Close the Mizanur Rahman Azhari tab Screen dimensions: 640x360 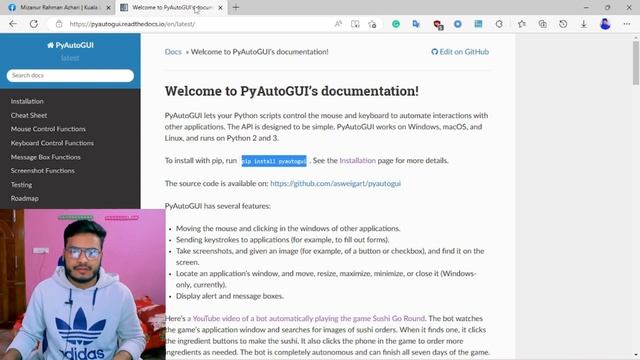[x=109, y=7]
